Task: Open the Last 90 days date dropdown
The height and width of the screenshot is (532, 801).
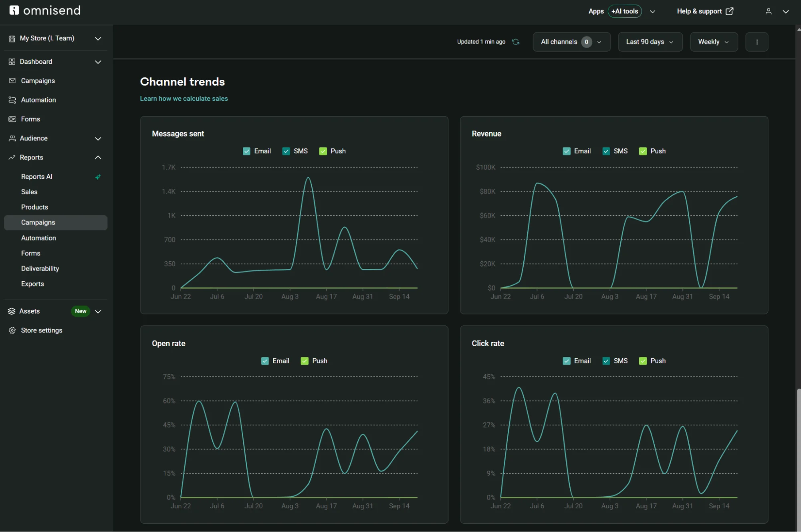Action: click(x=650, y=42)
